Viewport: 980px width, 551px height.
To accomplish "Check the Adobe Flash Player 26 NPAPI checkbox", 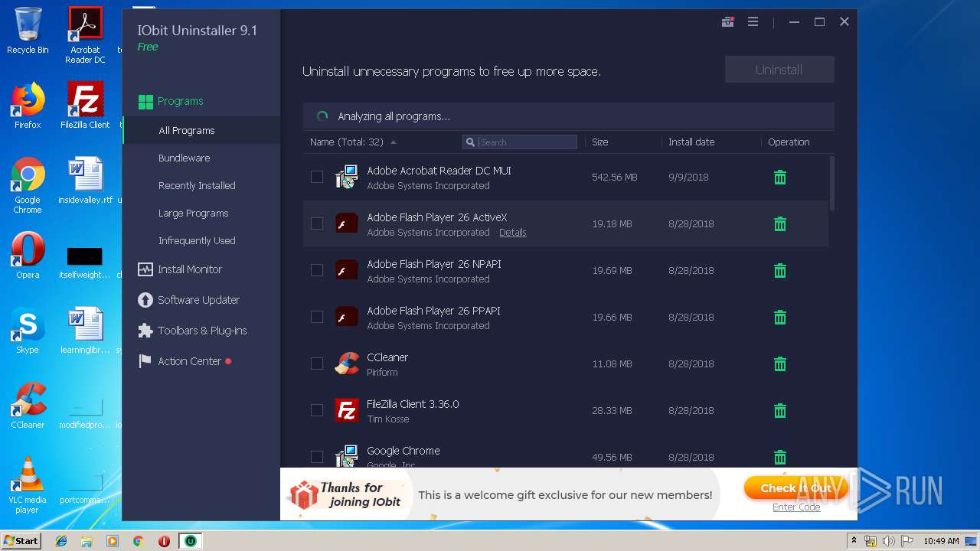I will point(317,270).
